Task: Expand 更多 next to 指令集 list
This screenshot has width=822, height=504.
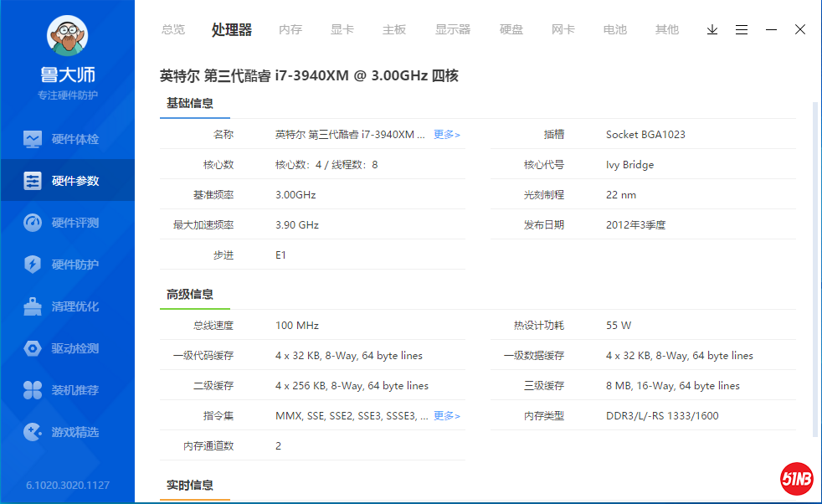Action: 447,416
